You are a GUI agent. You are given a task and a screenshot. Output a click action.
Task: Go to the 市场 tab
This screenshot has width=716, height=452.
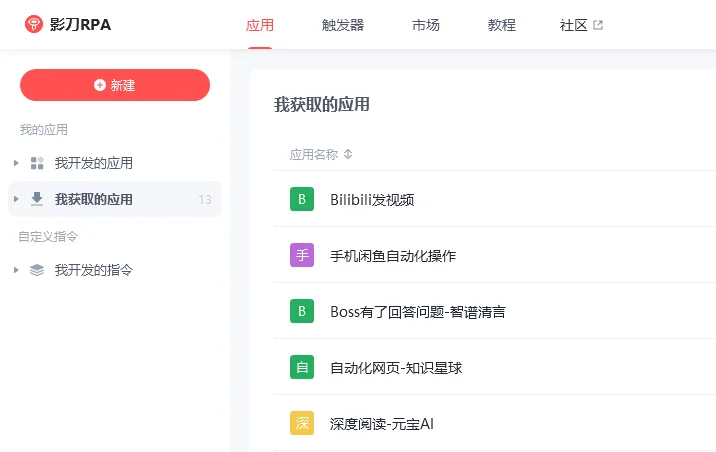click(426, 25)
